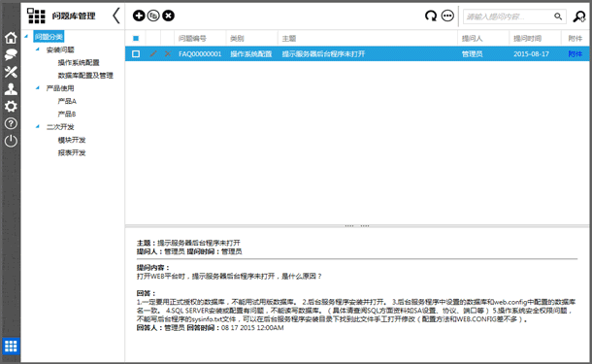
Task: Select the 安装问题 tree node
Action: [60, 50]
